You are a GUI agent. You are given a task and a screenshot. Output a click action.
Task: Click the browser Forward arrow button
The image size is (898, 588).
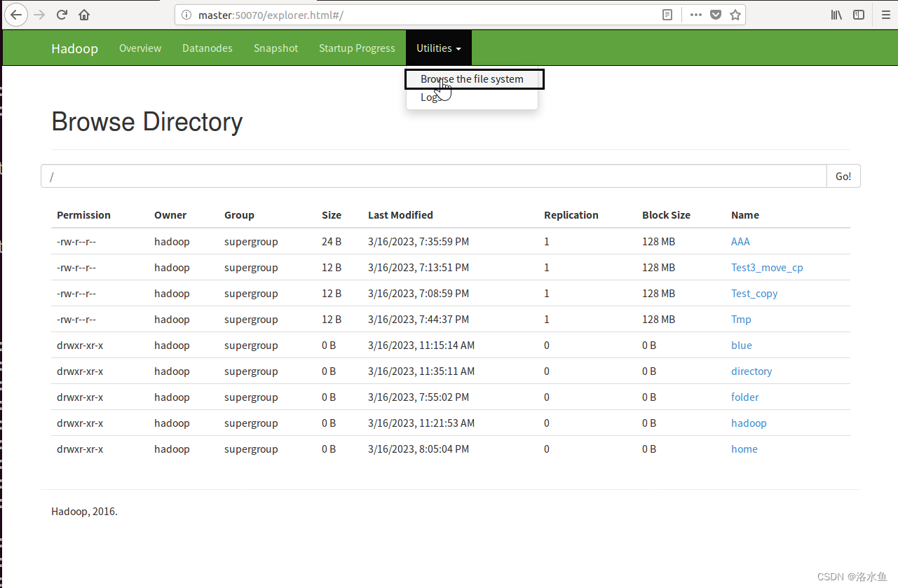39,15
